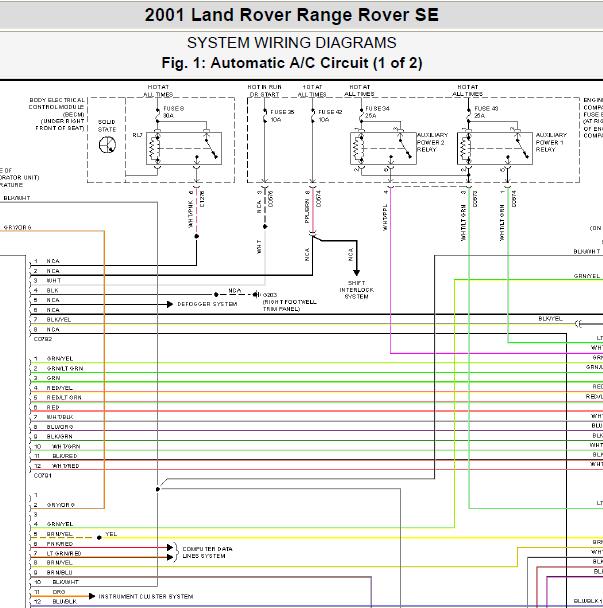Click the 'BLU/ORG' wire label
603x608 pixels.
pos(60,427)
